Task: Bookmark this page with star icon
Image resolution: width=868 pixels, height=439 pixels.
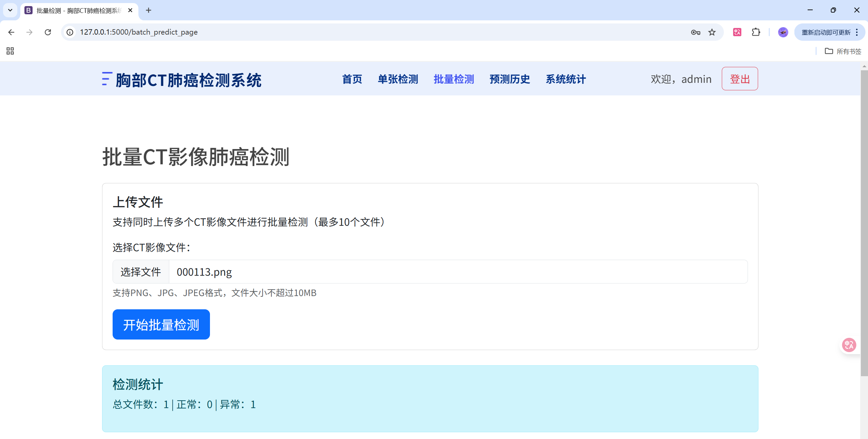Action: tap(712, 32)
